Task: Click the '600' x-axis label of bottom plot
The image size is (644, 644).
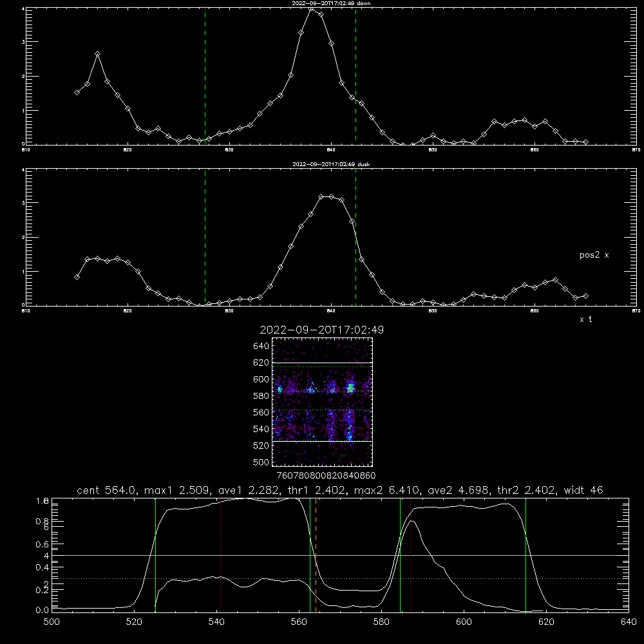Action: (464, 622)
